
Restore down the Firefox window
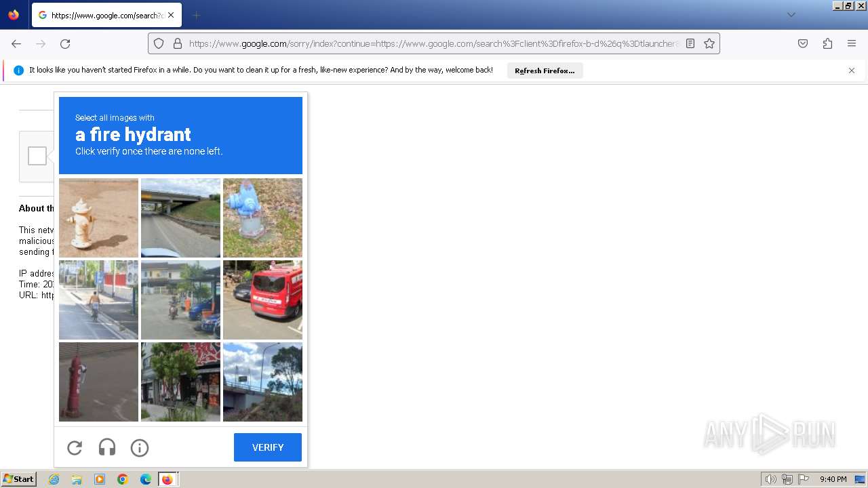point(848,5)
